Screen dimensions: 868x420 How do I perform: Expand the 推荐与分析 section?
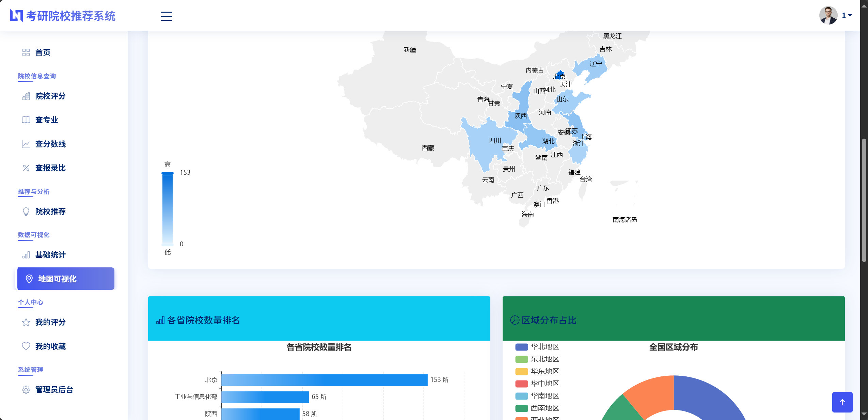coord(33,191)
